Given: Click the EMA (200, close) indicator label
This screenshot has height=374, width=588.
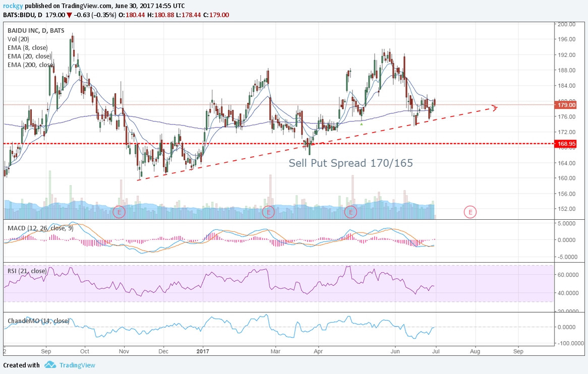Looking at the screenshot, I should 31,65.
